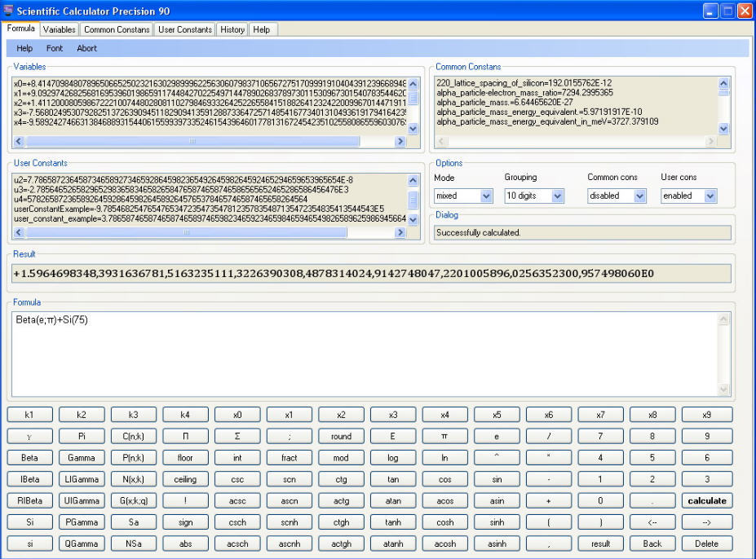Click the ^ power operator button
This screenshot has height=559, width=756.
497,457
